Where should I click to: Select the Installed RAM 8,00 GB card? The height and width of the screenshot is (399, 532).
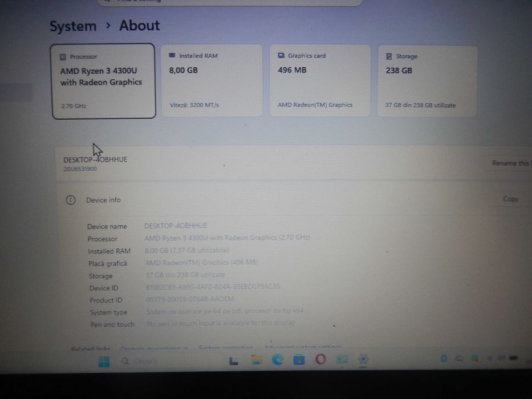pyautogui.click(x=212, y=80)
